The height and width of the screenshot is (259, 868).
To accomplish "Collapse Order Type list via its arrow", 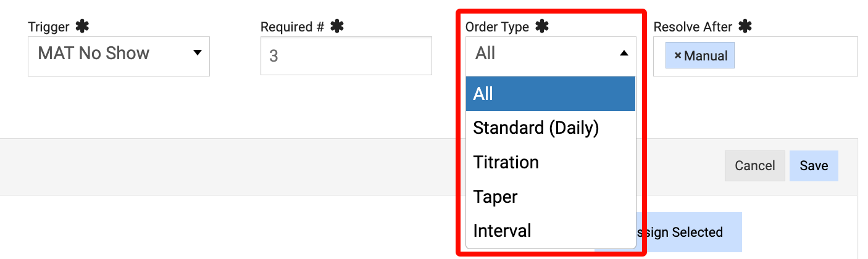I will click(624, 54).
